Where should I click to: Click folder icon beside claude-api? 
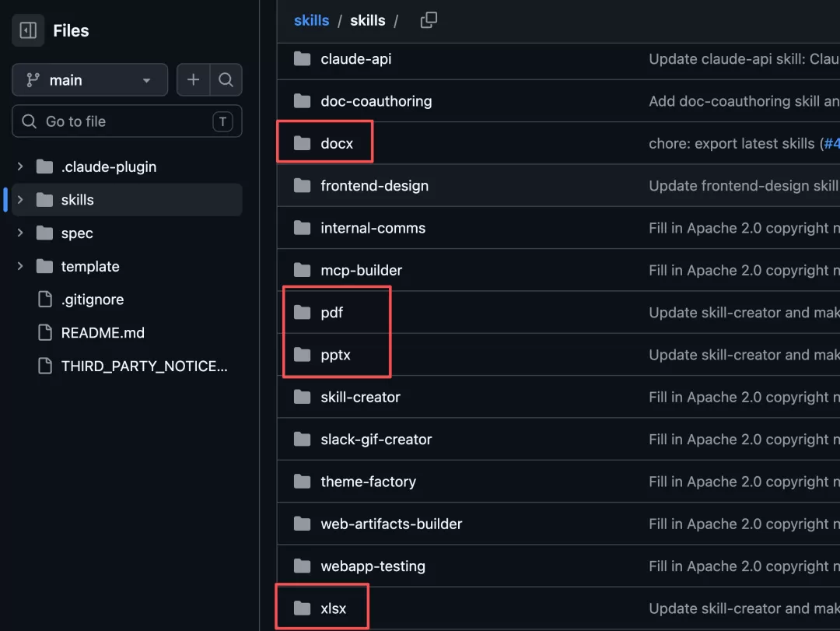[x=302, y=59]
